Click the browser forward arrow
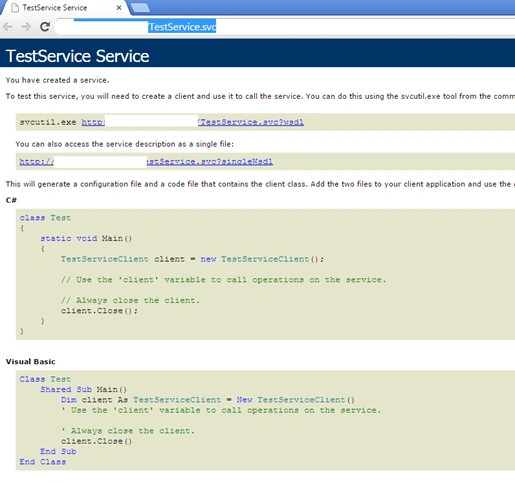This screenshot has height=483, width=515. point(26,27)
